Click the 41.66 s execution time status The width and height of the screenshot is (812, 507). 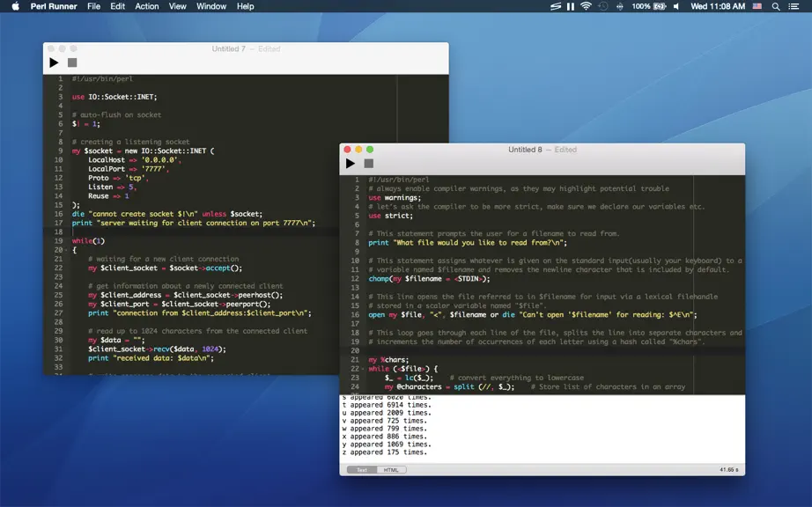click(729, 470)
